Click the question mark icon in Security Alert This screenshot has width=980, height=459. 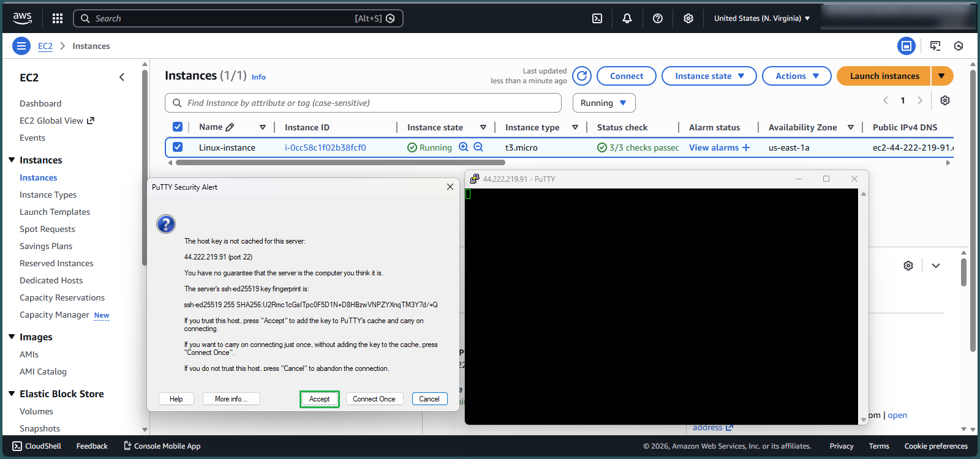tap(166, 224)
